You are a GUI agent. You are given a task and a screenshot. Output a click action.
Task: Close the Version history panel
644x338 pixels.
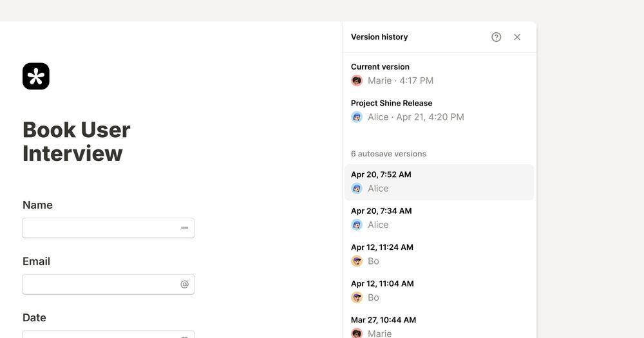[x=517, y=37]
